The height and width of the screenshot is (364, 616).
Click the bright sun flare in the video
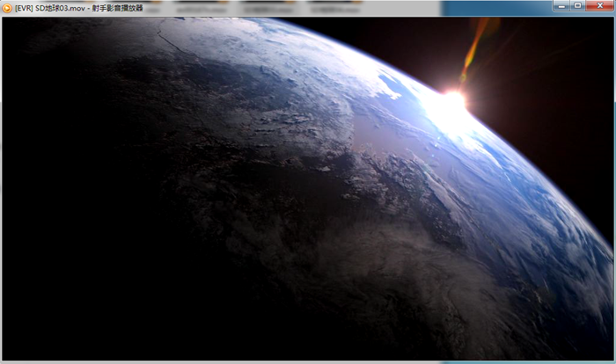454,100
